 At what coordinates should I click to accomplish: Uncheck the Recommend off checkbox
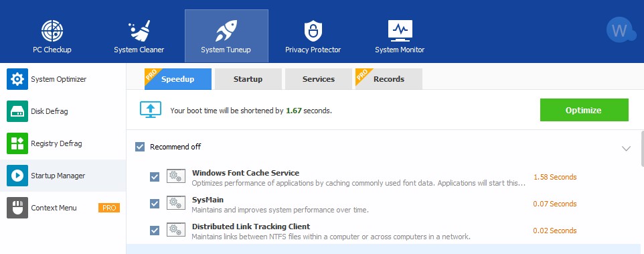(140, 147)
